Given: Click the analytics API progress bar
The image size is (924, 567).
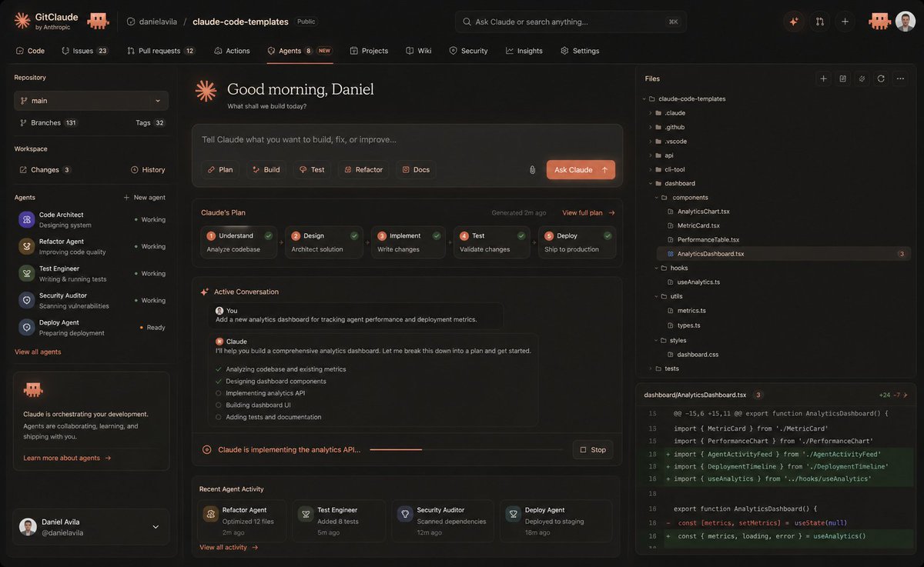Looking at the screenshot, I should tap(466, 449).
